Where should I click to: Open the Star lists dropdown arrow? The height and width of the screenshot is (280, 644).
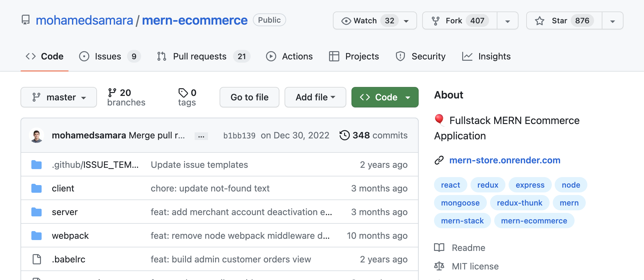613,21
